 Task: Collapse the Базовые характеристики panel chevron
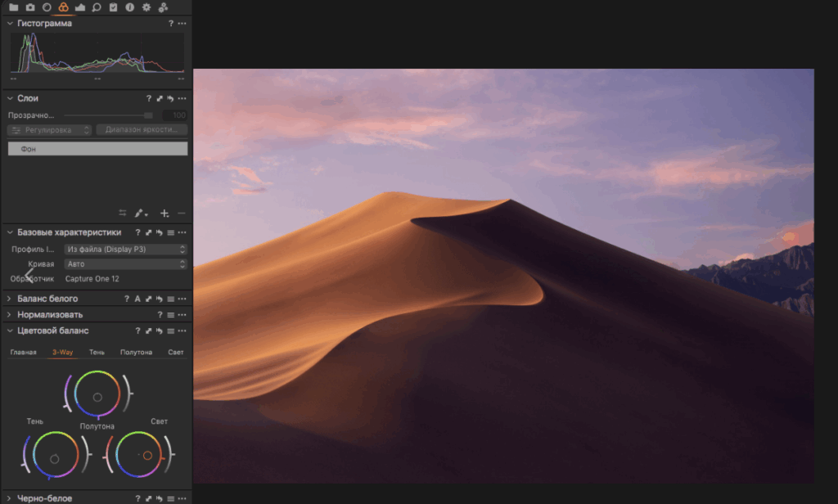[10, 232]
